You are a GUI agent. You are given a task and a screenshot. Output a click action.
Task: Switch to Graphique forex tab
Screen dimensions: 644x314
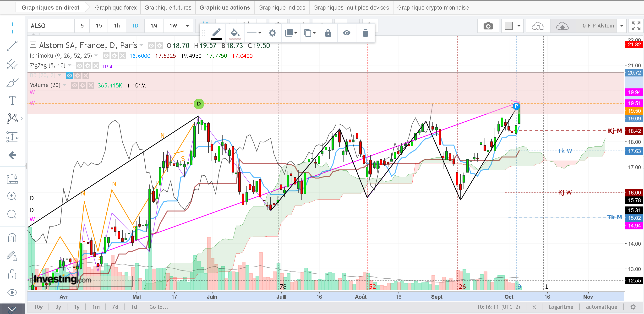point(116,7)
